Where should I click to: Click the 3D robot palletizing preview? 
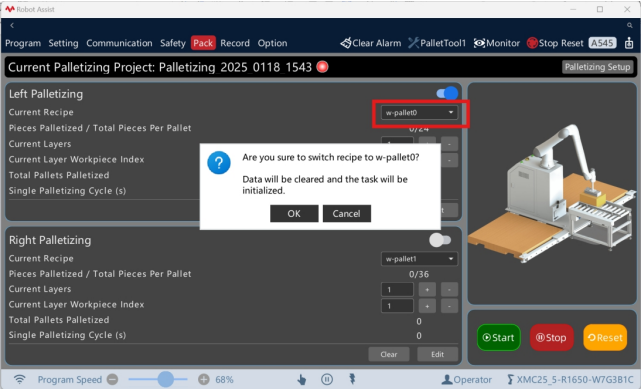coord(552,194)
